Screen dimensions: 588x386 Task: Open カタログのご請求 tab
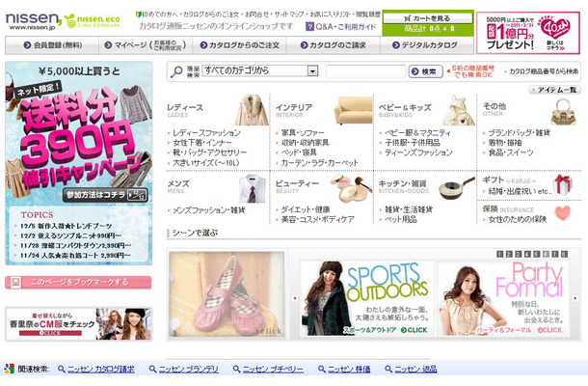(x=334, y=45)
